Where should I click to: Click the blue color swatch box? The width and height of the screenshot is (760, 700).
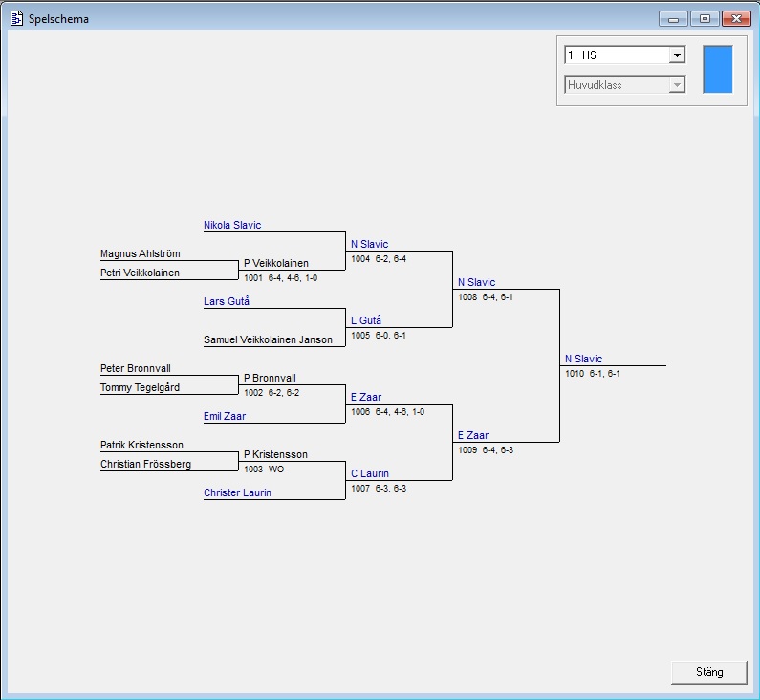[x=717, y=69]
